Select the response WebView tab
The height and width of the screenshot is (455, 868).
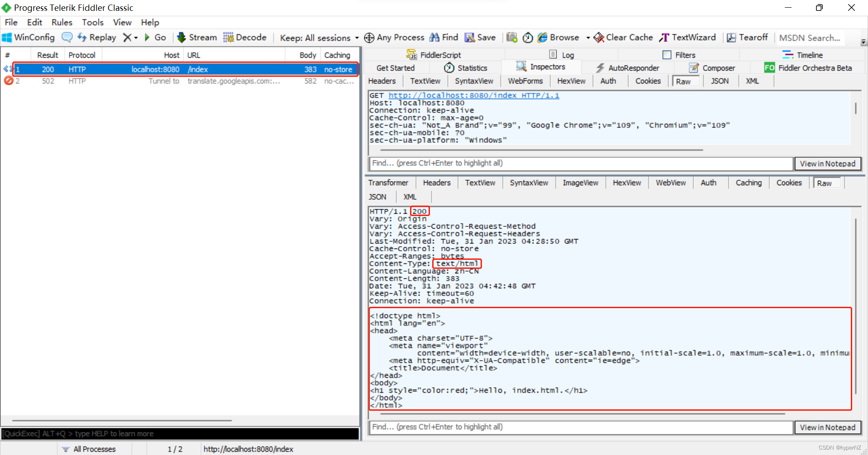(x=671, y=183)
